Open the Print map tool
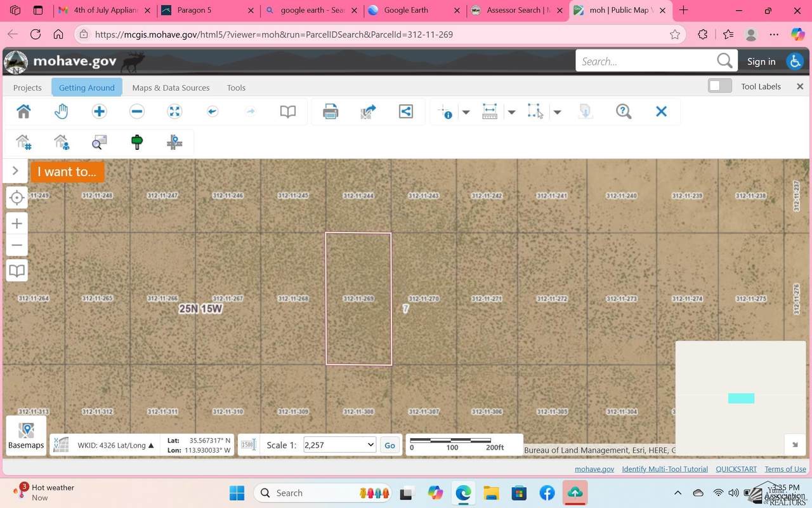 click(330, 112)
